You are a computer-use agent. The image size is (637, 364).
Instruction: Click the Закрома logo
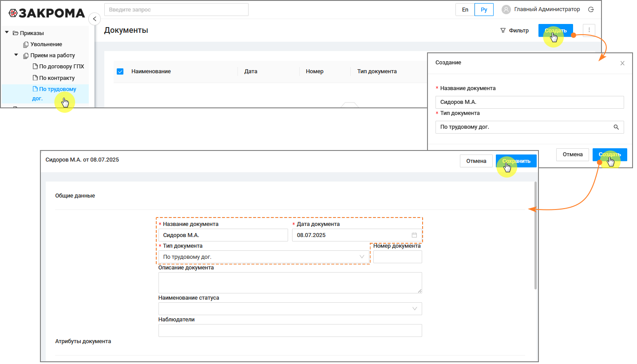[47, 13]
